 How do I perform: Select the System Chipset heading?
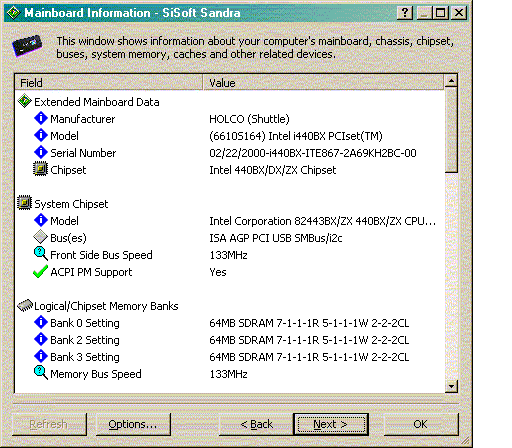(71, 204)
